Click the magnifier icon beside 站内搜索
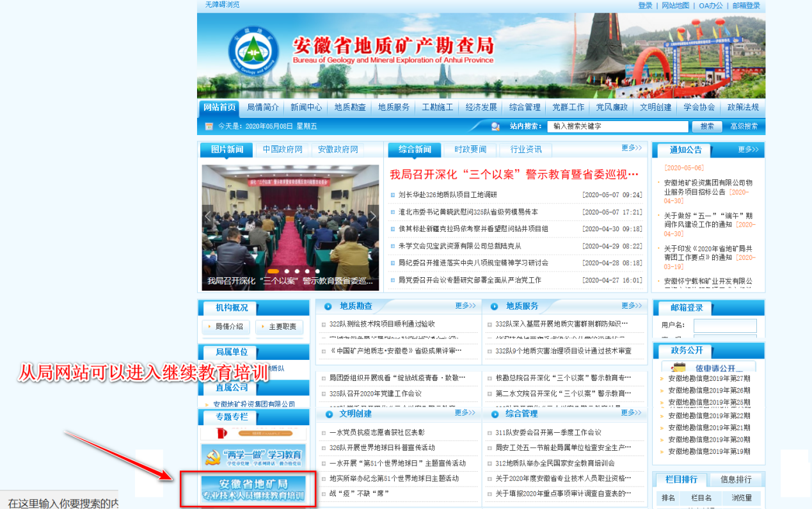Screen dimensions: 812x509 (x=495, y=127)
